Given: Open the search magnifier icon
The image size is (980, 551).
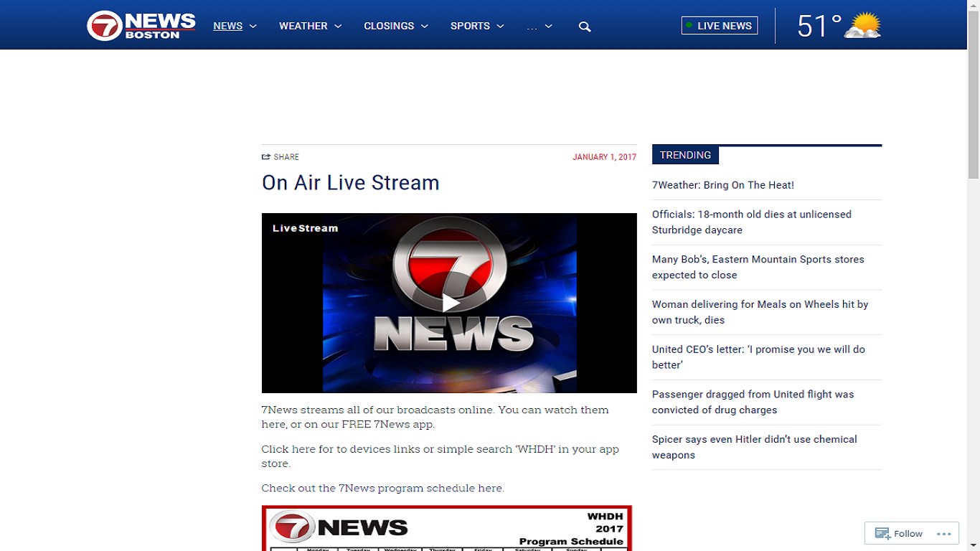Looking at the screenshot, I should (585, 27).
